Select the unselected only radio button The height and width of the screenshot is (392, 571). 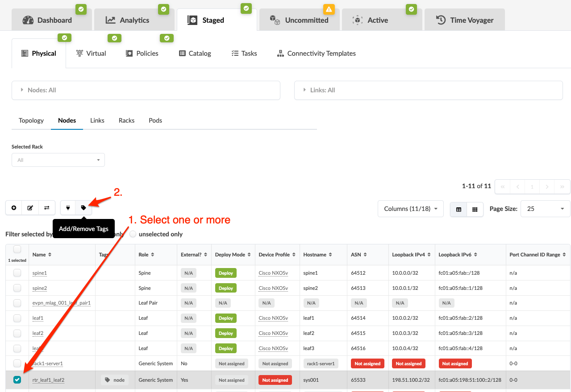(x=133, y=234)
